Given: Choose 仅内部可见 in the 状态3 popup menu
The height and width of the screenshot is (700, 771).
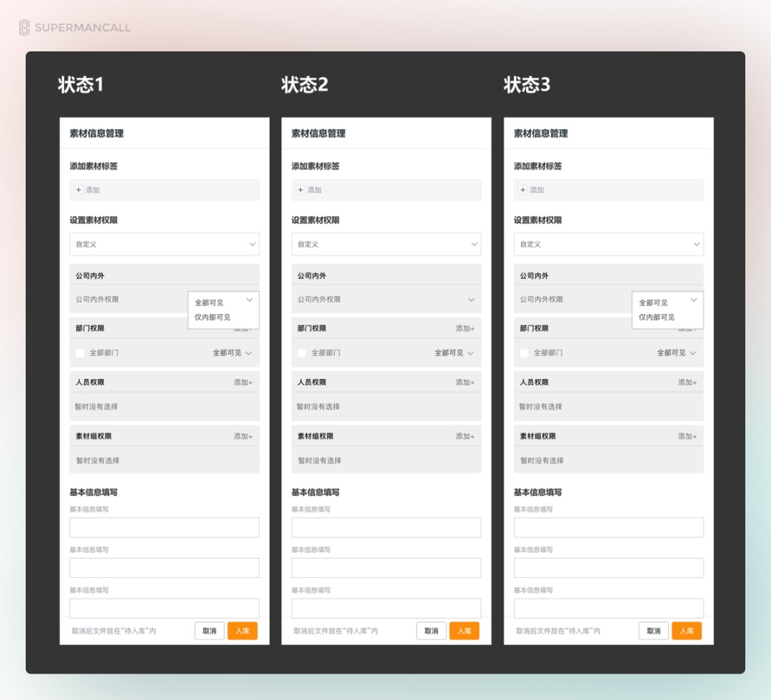Looking at the screenshot, I should [x=657, y=318].
